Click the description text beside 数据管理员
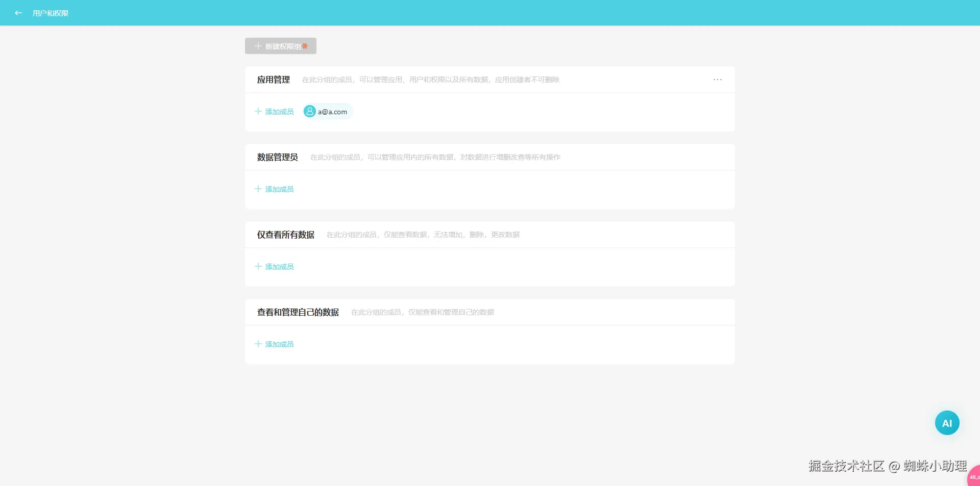Image resolution: width=980 pixels, height=486 pixels. pyautogui.click(x=435, y=157)
